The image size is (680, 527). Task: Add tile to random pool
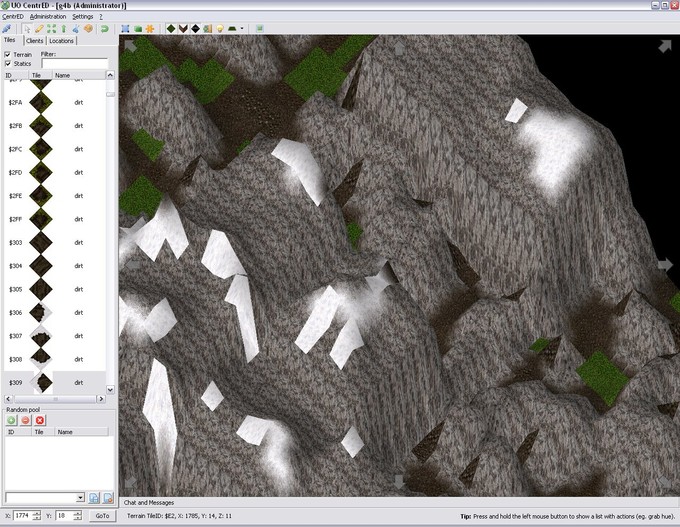(12, 421)
